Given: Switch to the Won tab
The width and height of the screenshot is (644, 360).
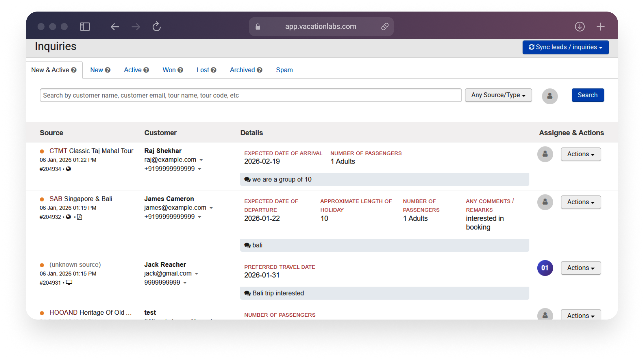Looking at the screenshot, I should tap(169, 70).
